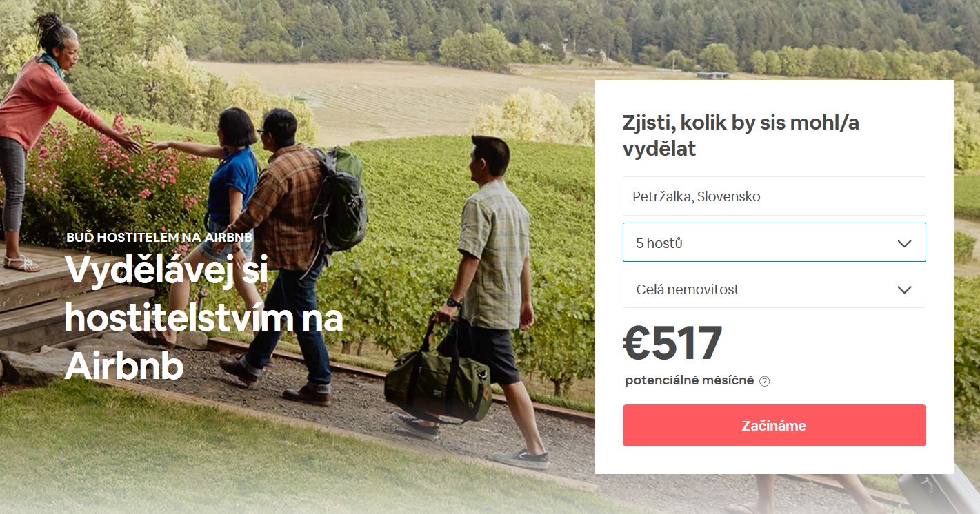This screenshot has height=514, width=980.
Task: Click the question mark help icon
Action: 764,381
